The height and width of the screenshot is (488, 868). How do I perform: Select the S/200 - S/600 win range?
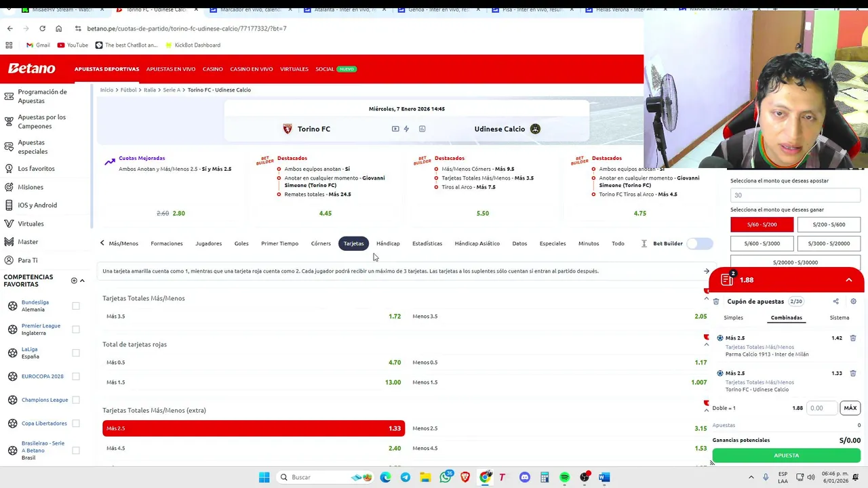[x=829, y=224]
